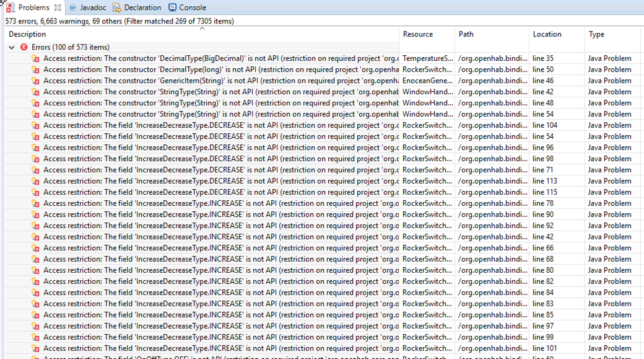Close the Problems view tab

tap(58, 7)
